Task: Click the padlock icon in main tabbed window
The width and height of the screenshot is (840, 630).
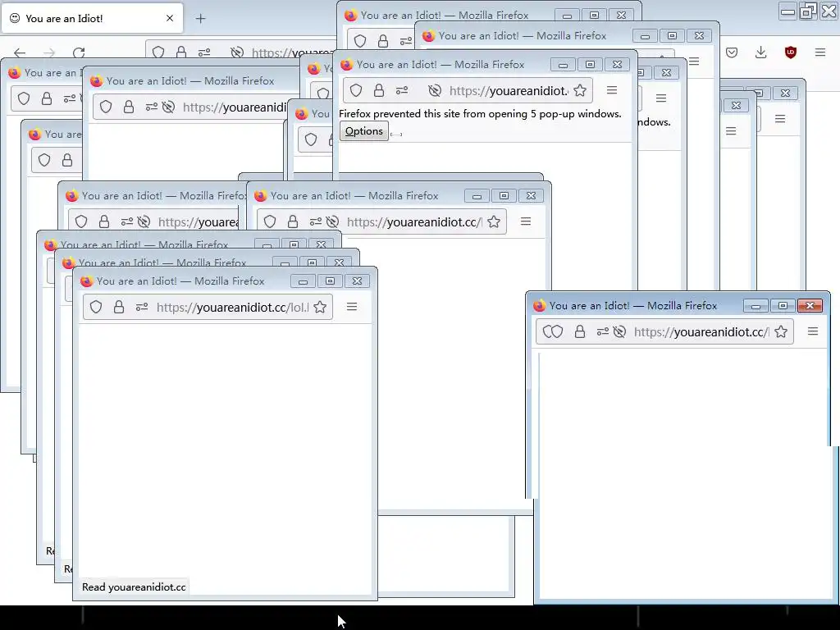Action: pos(181,52)
